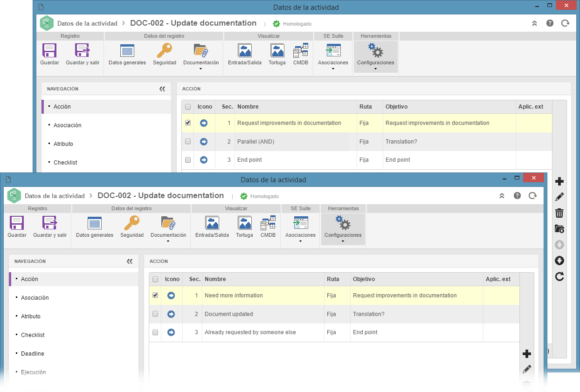
Task: Open Seguridad key icon in the back window
Action: pyautogui.click(x=165, y=54)
